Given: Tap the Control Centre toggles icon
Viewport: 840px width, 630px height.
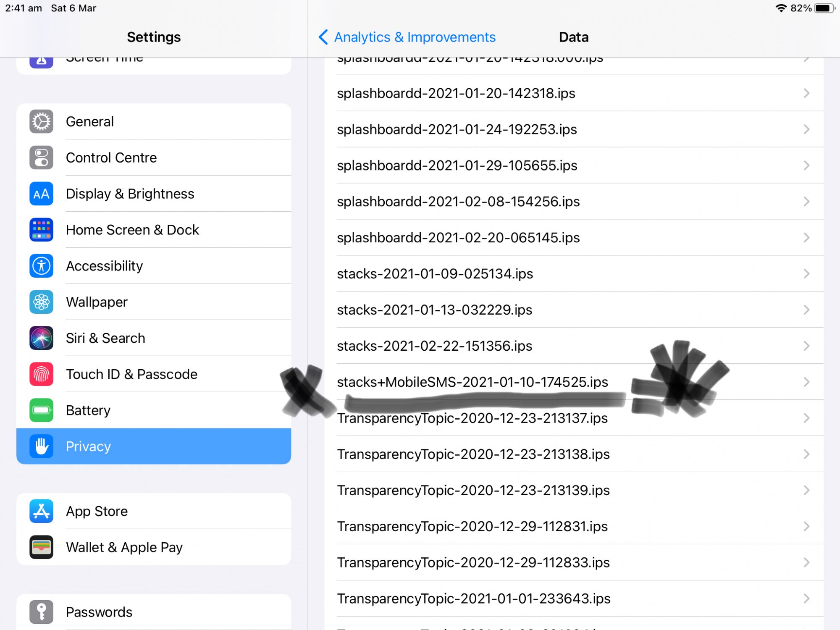Looking at the screenshot, I should (x=41, y=158).
